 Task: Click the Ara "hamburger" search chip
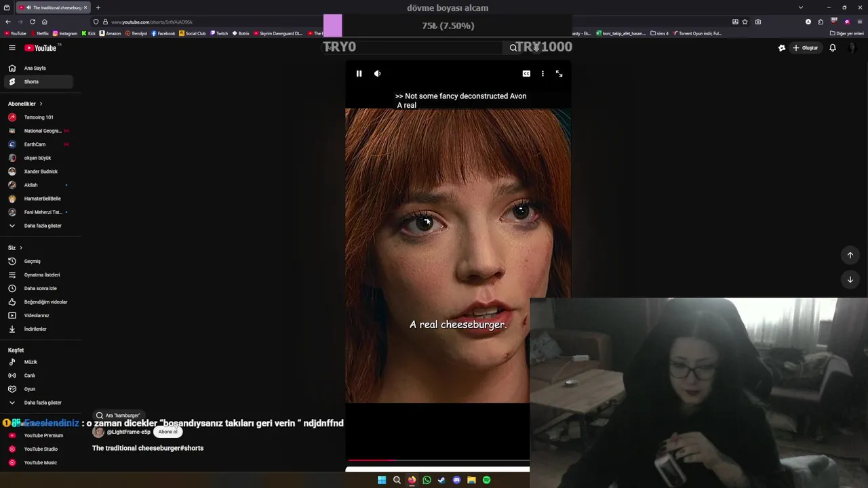click(x=118, y=415)
